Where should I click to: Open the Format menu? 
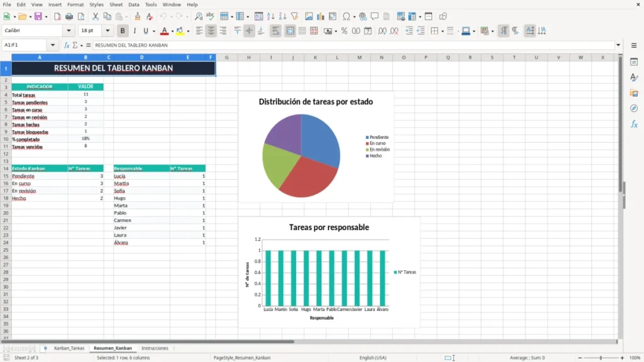(x=75, y=4)
